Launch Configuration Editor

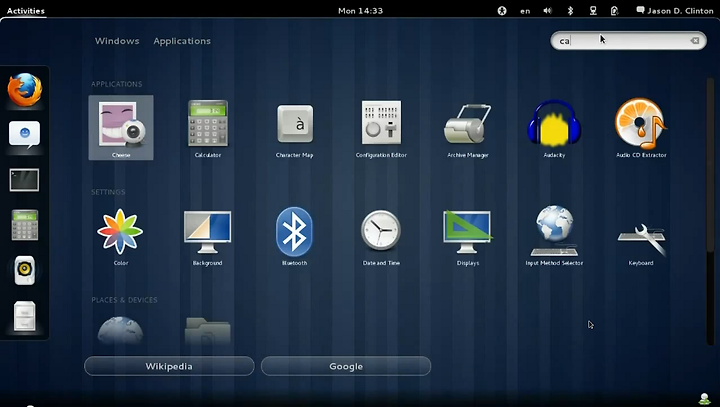tap(381, 128)
